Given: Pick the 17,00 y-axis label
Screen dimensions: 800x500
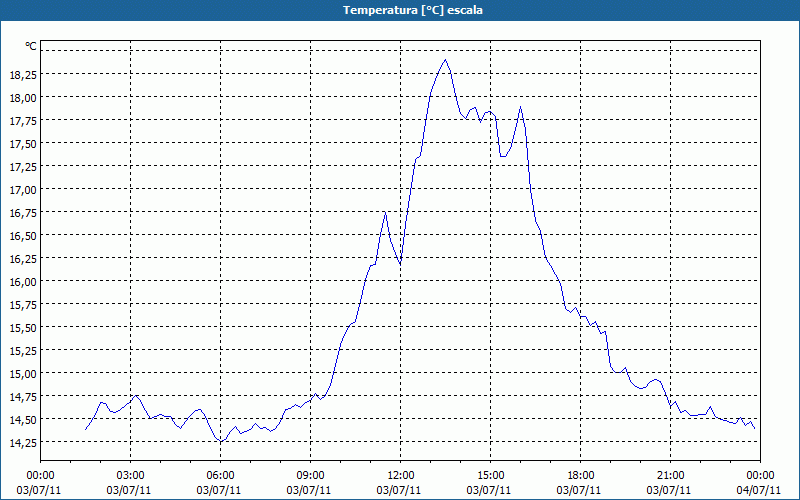Looking at the screenshot, I should click(x=23, y=189).
